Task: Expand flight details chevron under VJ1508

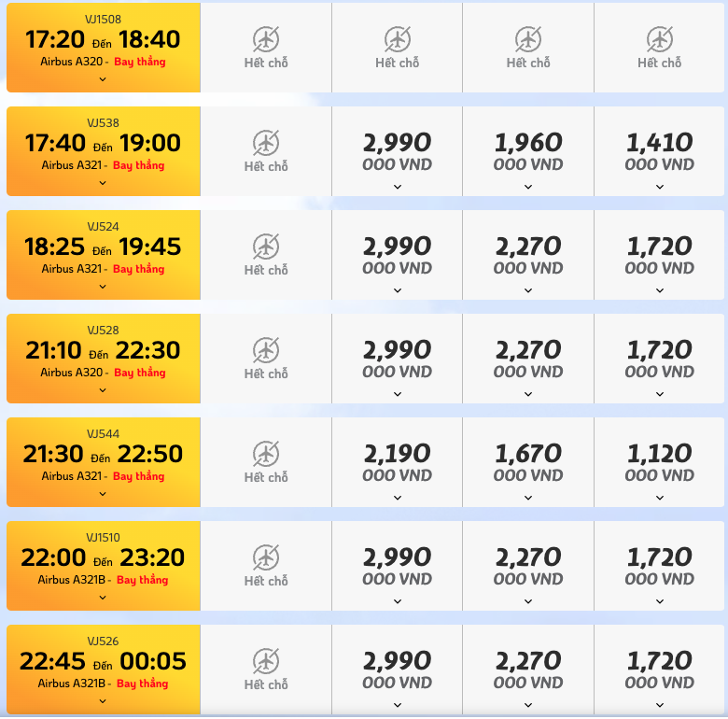Action: click(x=103, y=79)
